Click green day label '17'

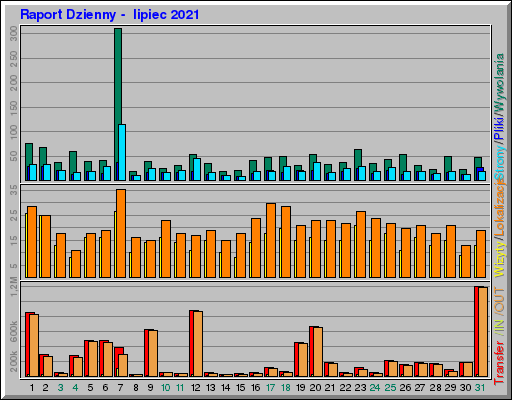click(270, 388)
